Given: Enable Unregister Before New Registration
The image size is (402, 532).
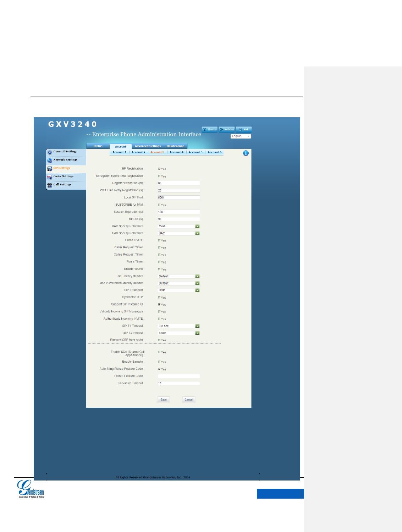Looking at the screenshot, I should (x=159, y=176).
